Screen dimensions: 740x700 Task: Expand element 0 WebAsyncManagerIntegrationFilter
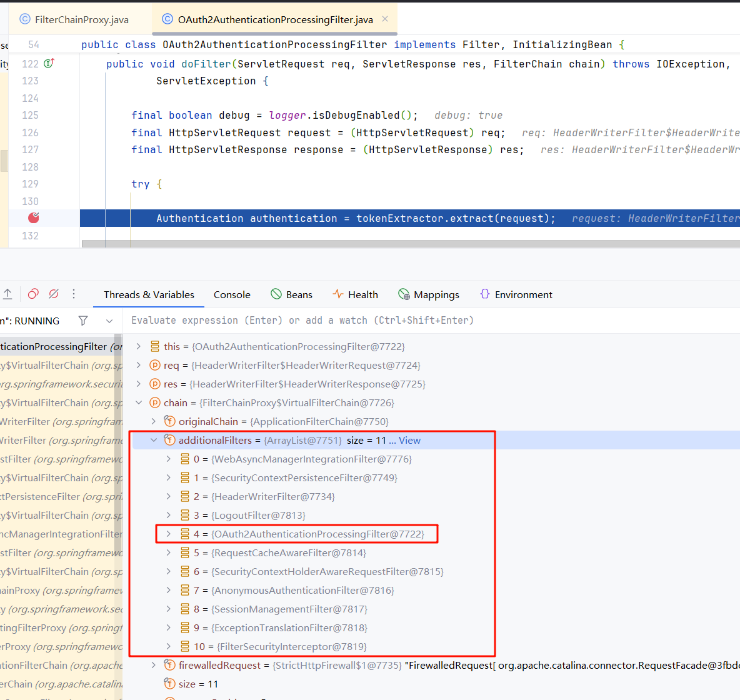(x=169, y=459)
